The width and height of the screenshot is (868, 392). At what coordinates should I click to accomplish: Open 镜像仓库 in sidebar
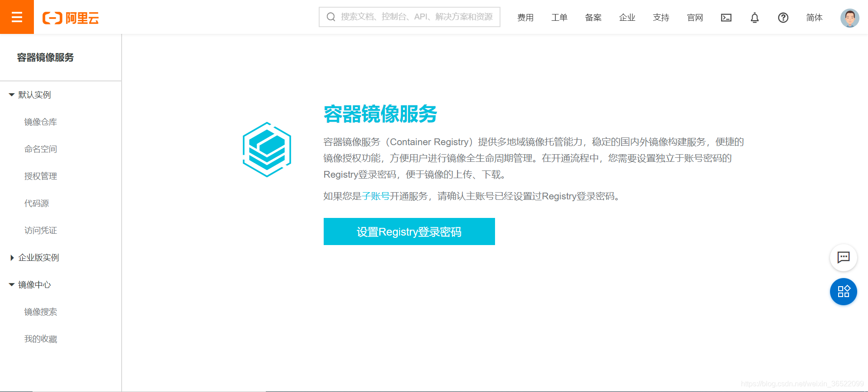41,122
